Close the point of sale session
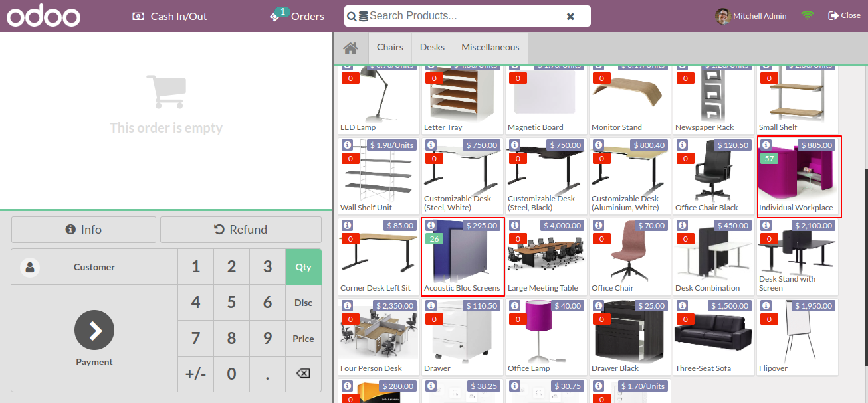The width and height of the screenshot is (868, 403). (x=844, y=15)
